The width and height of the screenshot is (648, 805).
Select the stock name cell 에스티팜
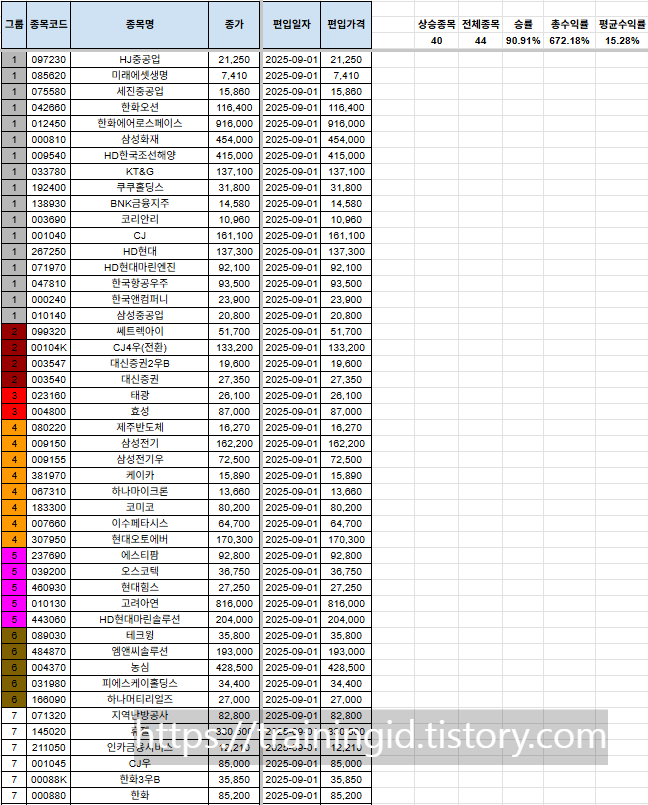click(x=140, y=555)
